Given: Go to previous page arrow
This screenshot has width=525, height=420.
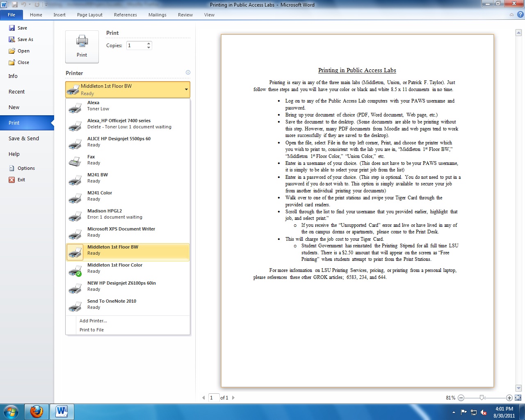Looking at the screenshot, I should 204,397.
